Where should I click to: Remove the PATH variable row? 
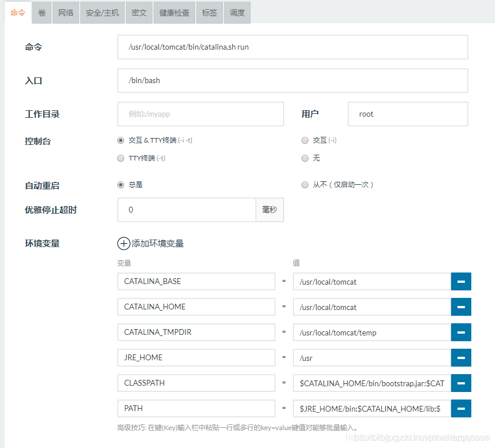[461, 409]
